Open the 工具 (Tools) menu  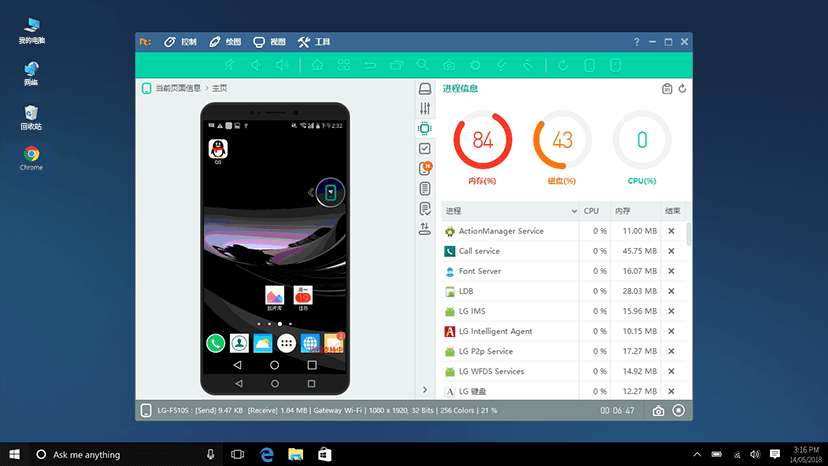click(314, 42)
